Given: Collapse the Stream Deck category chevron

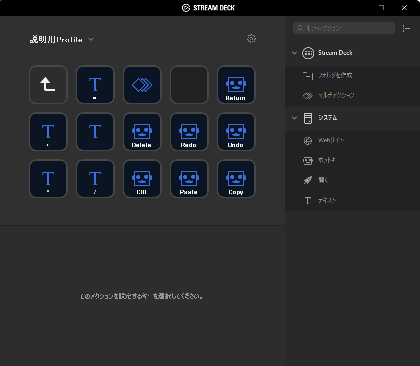Looking at the screenshot, I should tap(294, 53).
